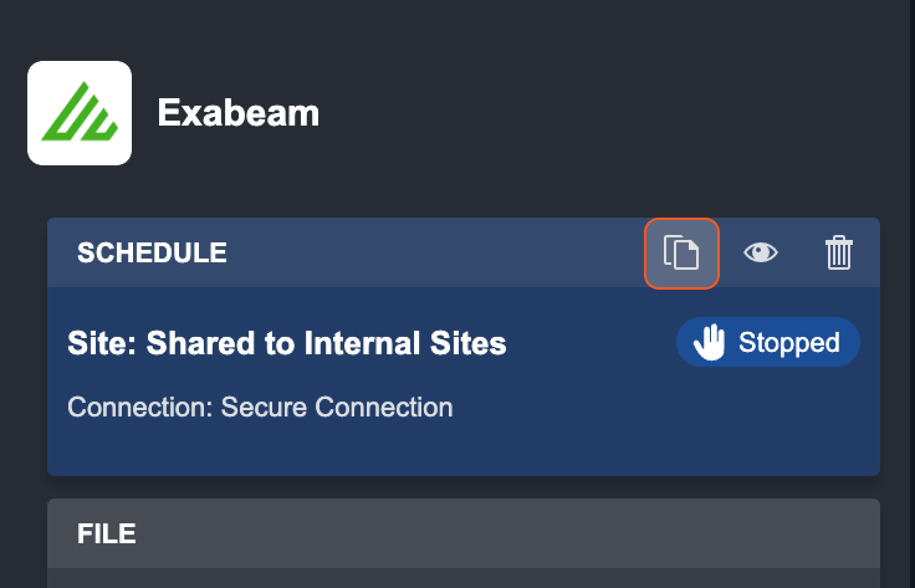
Task: Click 'Site: Shared to Internal Sites' heading
Action: click(287, 343)
